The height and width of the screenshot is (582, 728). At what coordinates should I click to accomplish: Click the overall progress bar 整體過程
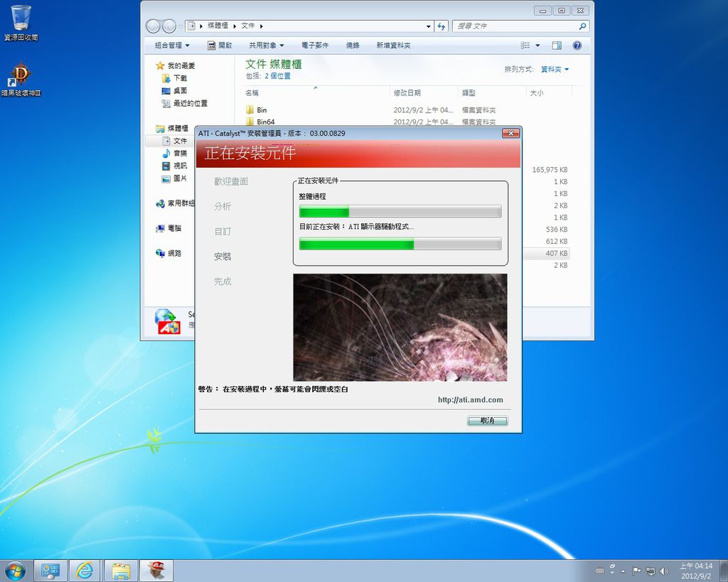pyautogui.click(x=400, y=212)
